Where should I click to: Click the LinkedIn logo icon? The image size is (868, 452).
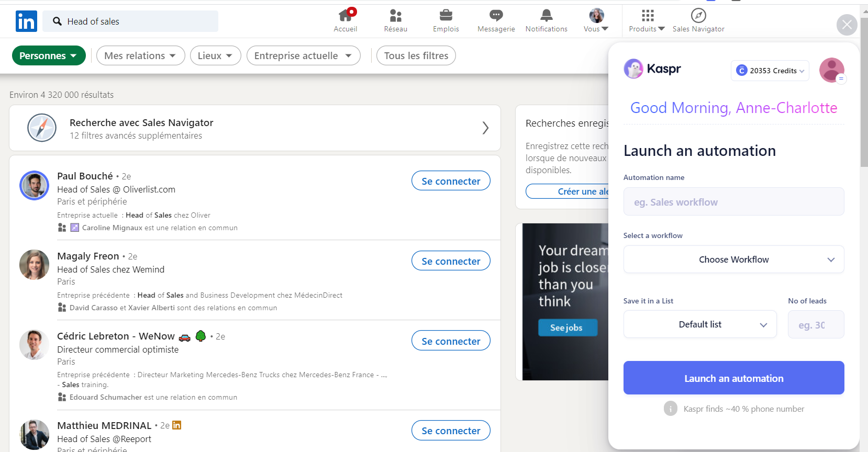click(26, 21)
